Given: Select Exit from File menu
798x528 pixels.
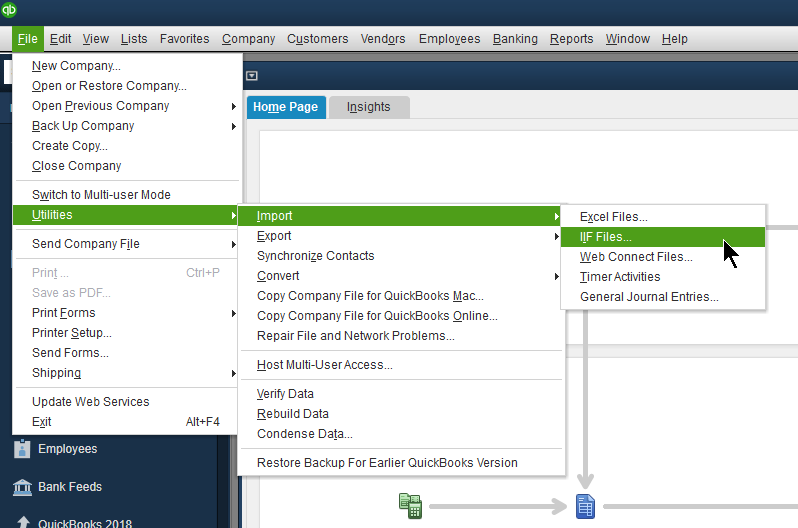Looking at the screenshot, I should [x=126, y=422].
